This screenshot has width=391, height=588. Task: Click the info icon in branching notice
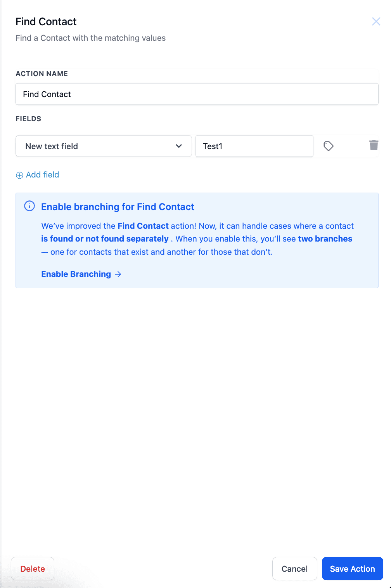point(29,206)
